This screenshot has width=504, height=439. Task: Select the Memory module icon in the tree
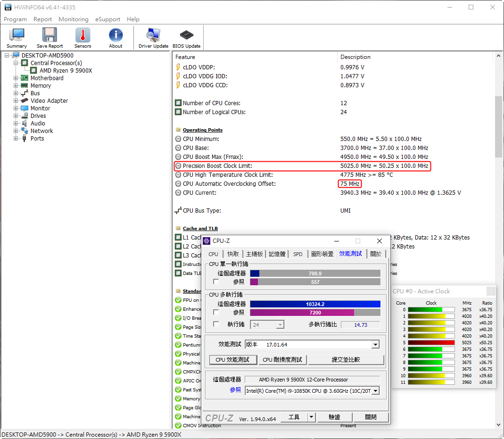tap(25, 85)
